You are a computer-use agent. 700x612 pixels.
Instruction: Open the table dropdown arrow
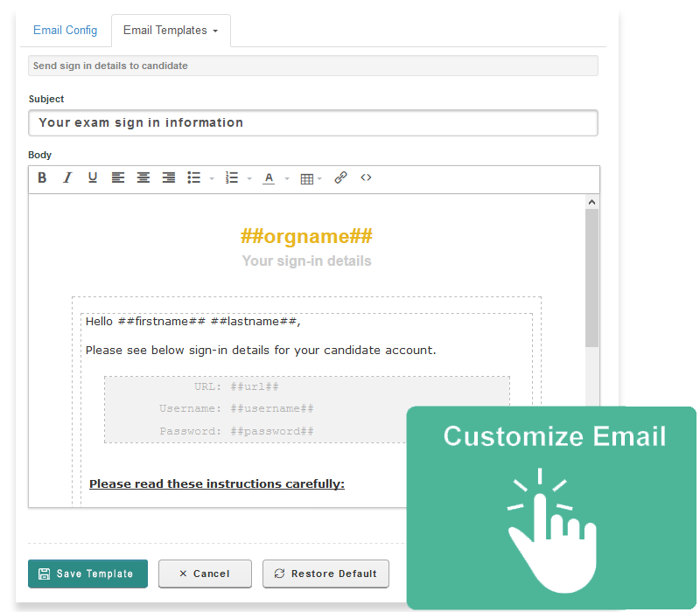(319, 178)
